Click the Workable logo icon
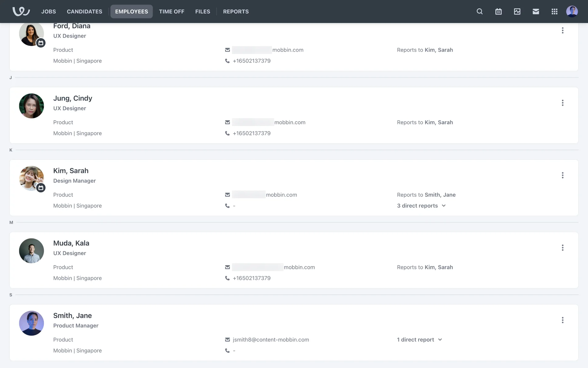This screenshot has height=368, width=588. point(21,11)
